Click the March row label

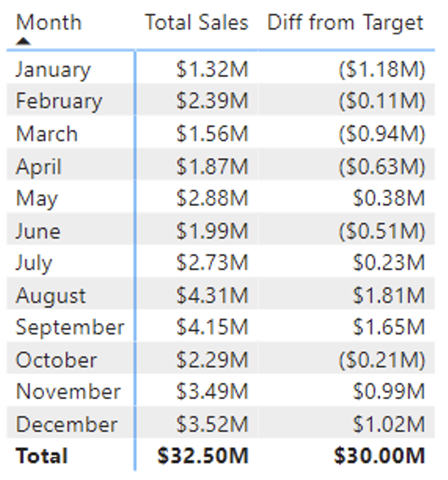pyautogui.click(x=46, y=134)
